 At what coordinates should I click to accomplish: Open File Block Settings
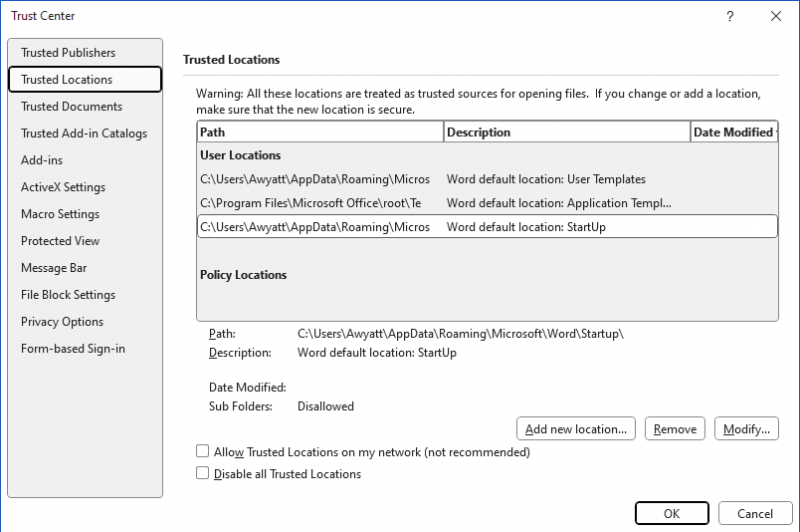pyautogui.click(x=68, y=296)
